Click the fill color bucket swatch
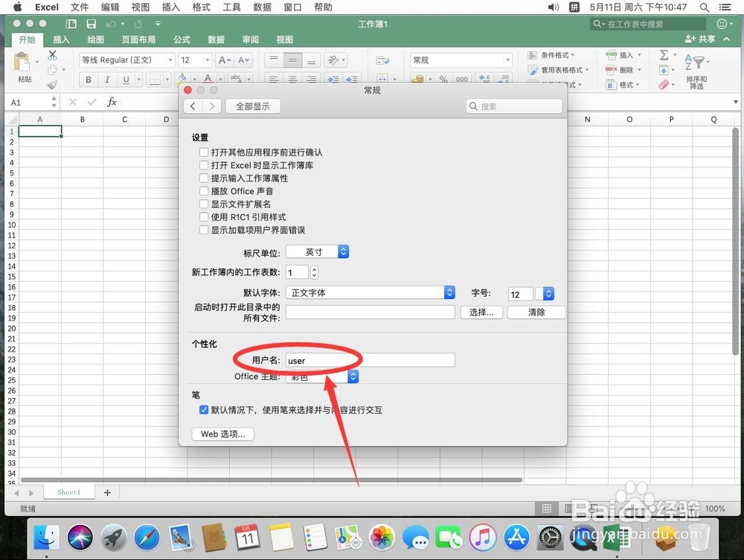 [x=182, y=78]
